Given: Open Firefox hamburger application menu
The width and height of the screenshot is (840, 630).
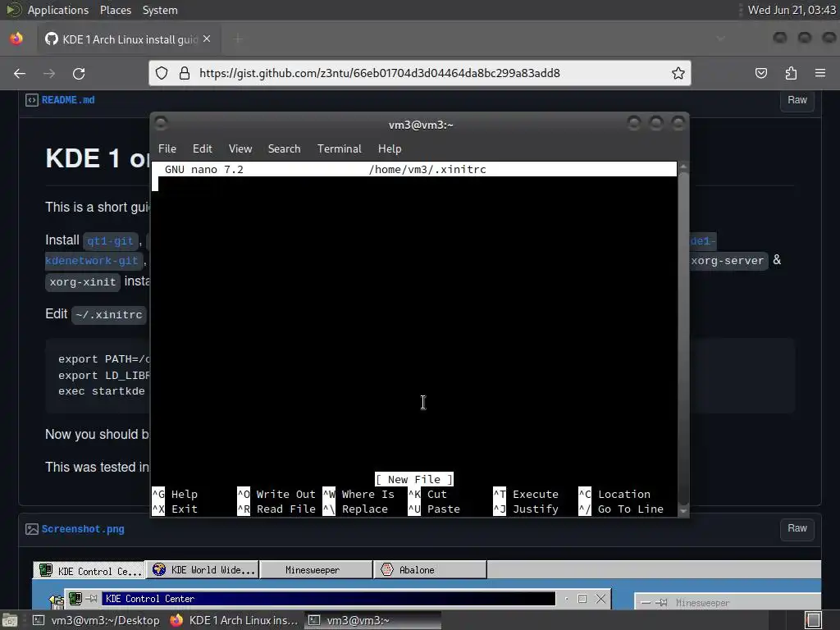Looking at the screenshot, I should (820, 73).
